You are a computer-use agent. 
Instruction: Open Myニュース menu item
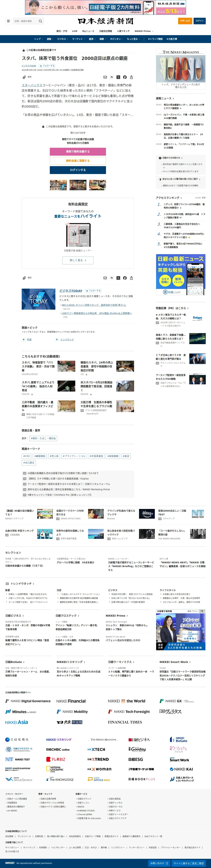click(88, 31)
